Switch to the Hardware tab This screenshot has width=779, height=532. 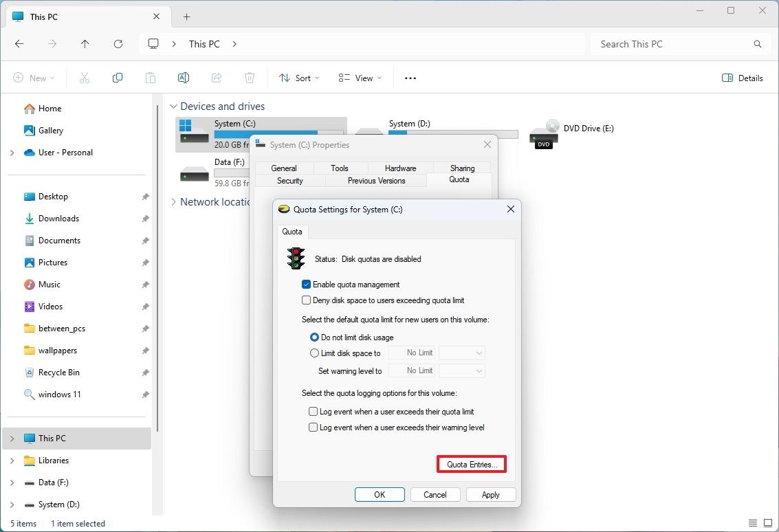pos(399,167)
